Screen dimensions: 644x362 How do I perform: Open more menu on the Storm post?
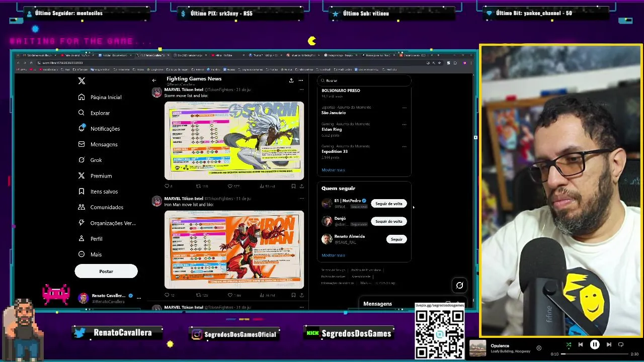301,89
